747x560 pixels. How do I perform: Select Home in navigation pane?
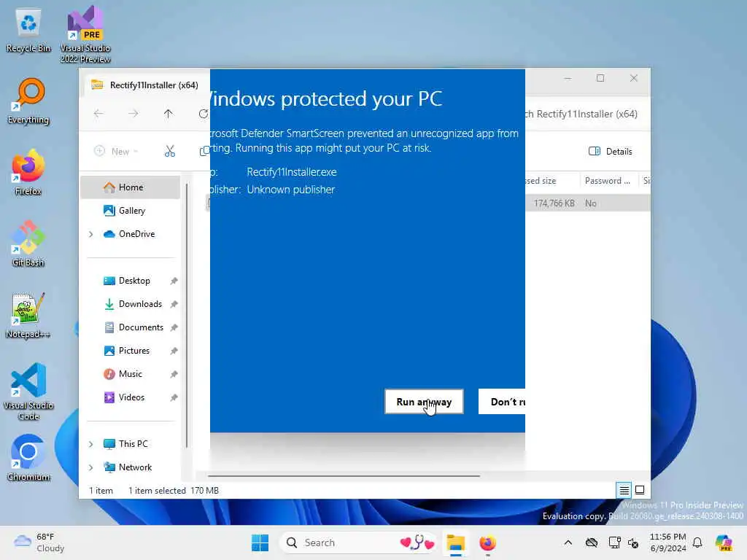pyautogui.click(x=131, y=187)
